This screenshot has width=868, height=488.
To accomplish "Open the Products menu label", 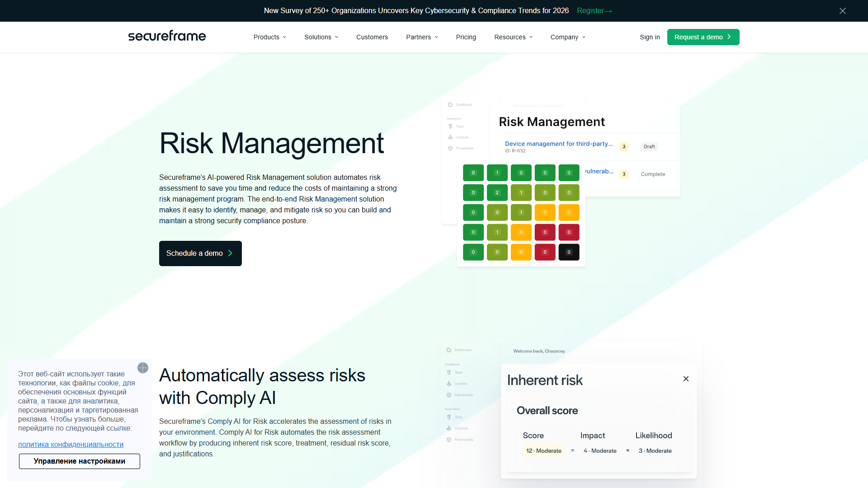I will (266, 37).
